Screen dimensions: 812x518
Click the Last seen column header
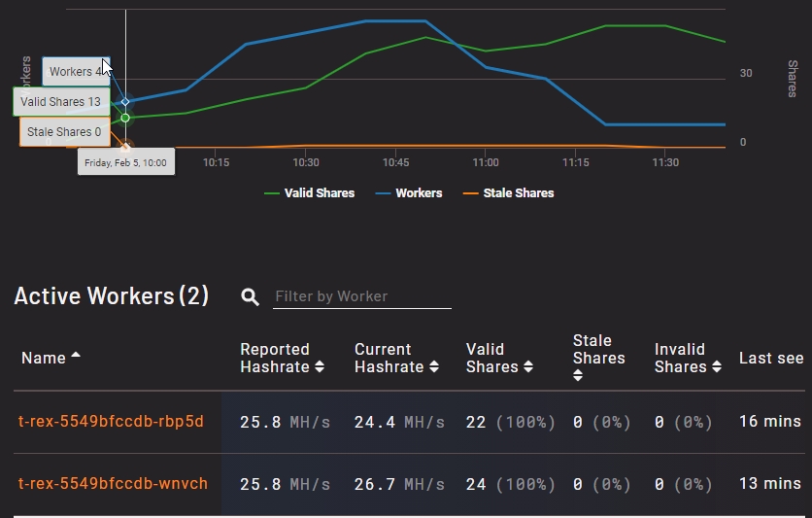coord(770,358)
